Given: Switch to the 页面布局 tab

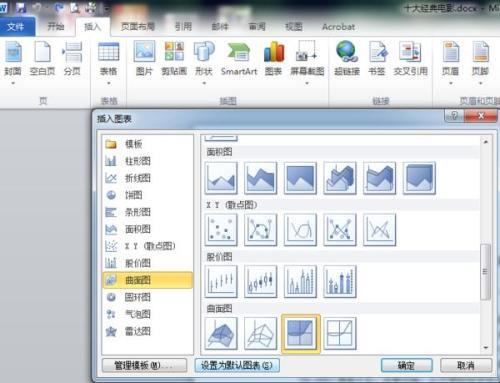Looking at the screenshot, I should tap(138, 26).
